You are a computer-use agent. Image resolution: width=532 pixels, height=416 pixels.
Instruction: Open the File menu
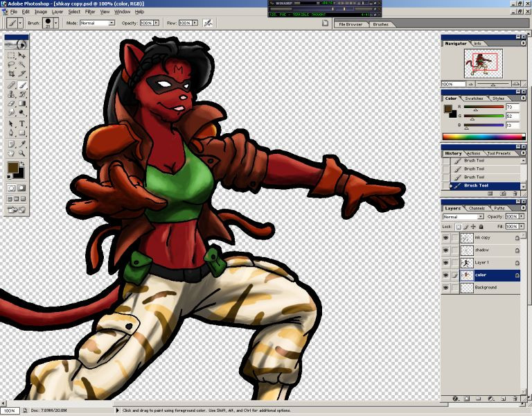click(x=14, y=12)
